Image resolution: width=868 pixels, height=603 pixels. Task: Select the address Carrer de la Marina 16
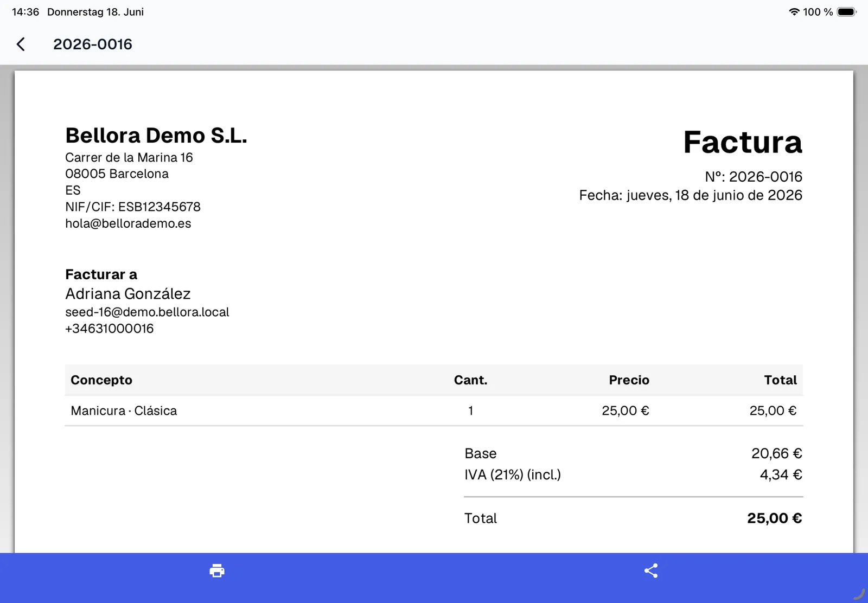[129, 158]
